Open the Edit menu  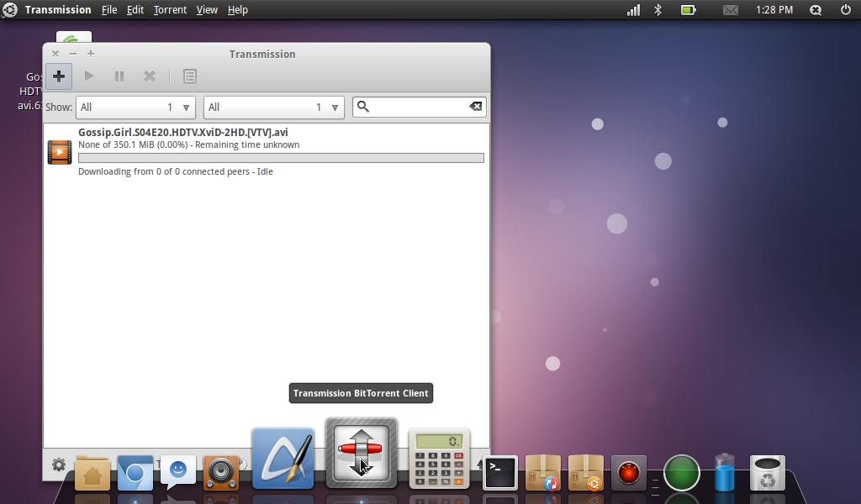135,10
